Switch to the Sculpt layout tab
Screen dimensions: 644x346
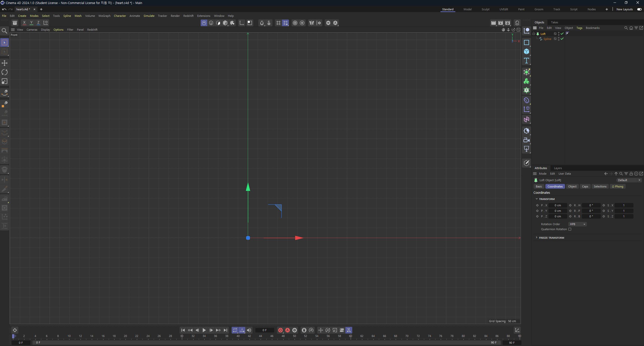tap(485, 9)
